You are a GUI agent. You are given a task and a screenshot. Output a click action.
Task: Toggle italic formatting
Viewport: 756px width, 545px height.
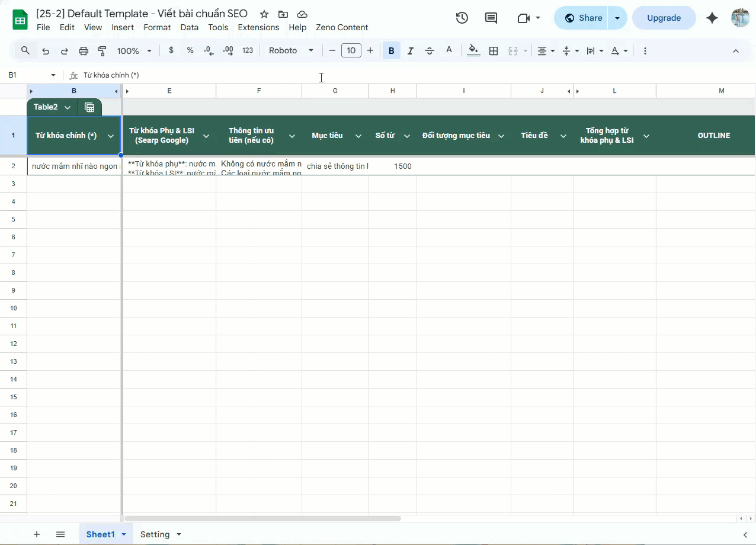(x=410, y=51)
